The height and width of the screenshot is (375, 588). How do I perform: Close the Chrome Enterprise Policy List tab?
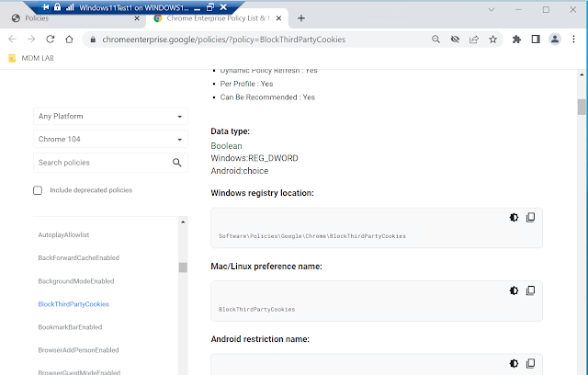(278, 18)
